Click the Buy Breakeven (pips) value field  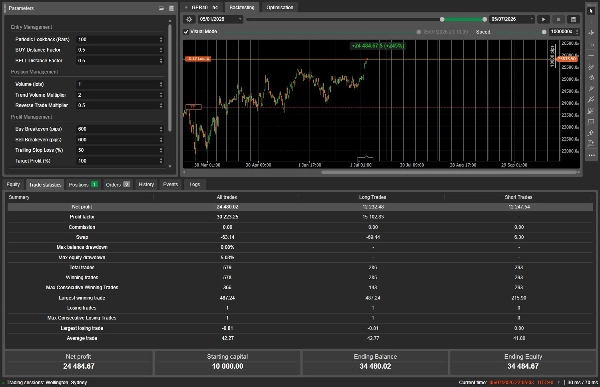point(120,129)
